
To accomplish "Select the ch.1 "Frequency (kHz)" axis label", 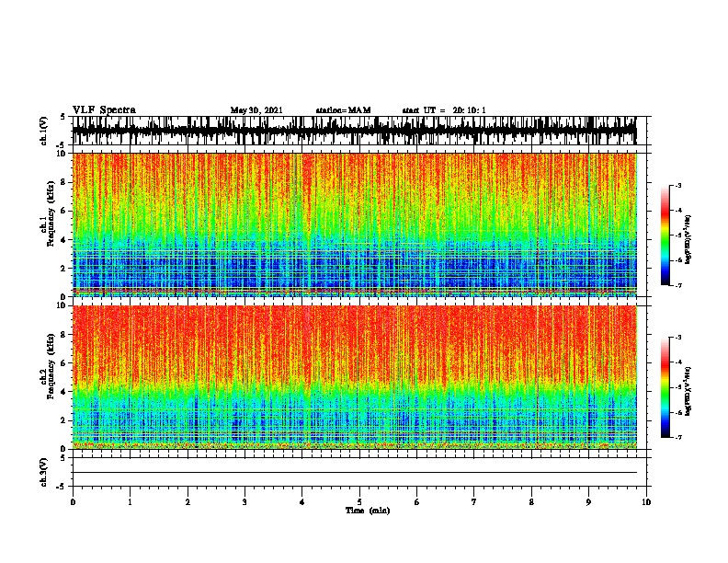I will (x=51, y=214).
